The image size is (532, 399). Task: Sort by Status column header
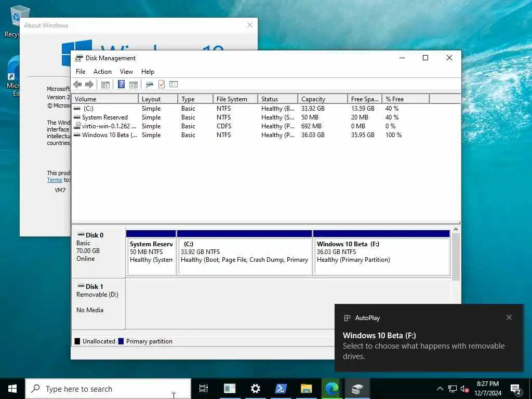click(x=278, y=99)
